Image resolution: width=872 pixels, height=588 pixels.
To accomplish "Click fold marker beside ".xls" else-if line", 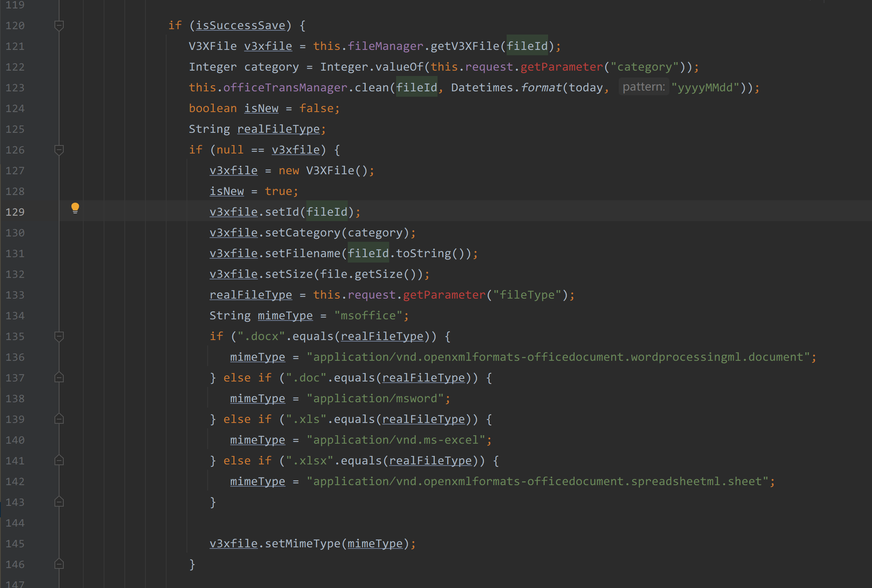I will (x=59, y=420).
